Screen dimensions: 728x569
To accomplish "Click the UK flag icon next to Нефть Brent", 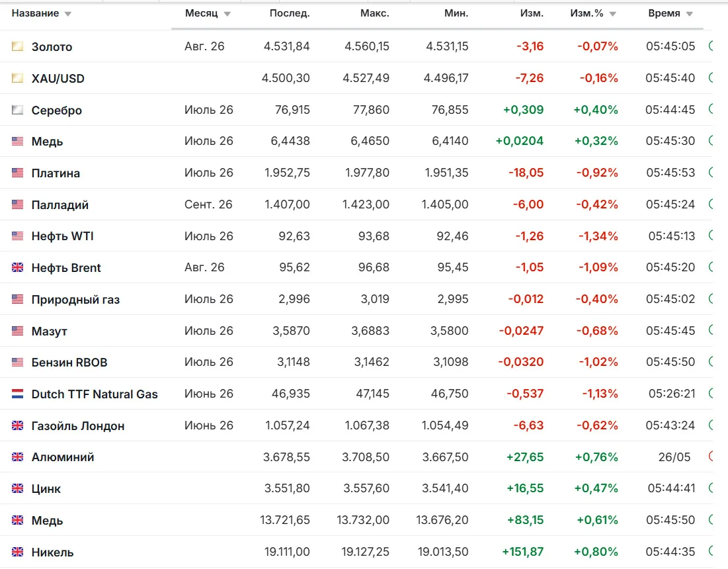I will [18, 267].
